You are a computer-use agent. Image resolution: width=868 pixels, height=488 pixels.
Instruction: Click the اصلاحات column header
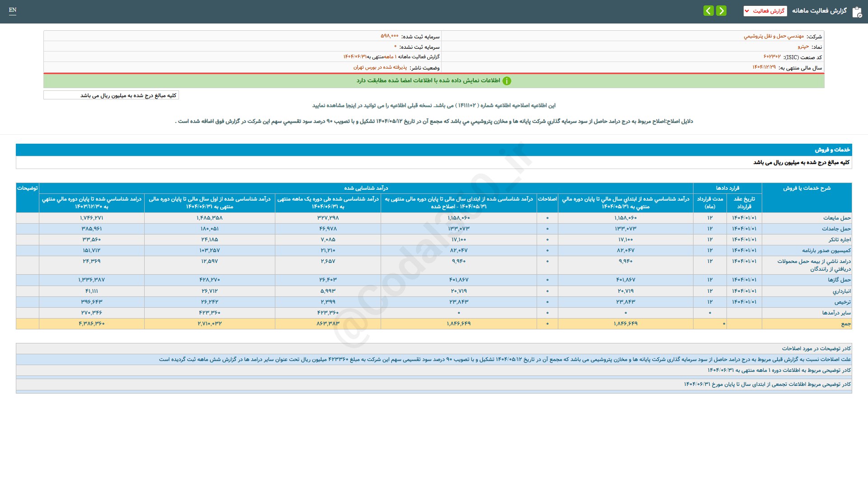[x=547, y=199]
